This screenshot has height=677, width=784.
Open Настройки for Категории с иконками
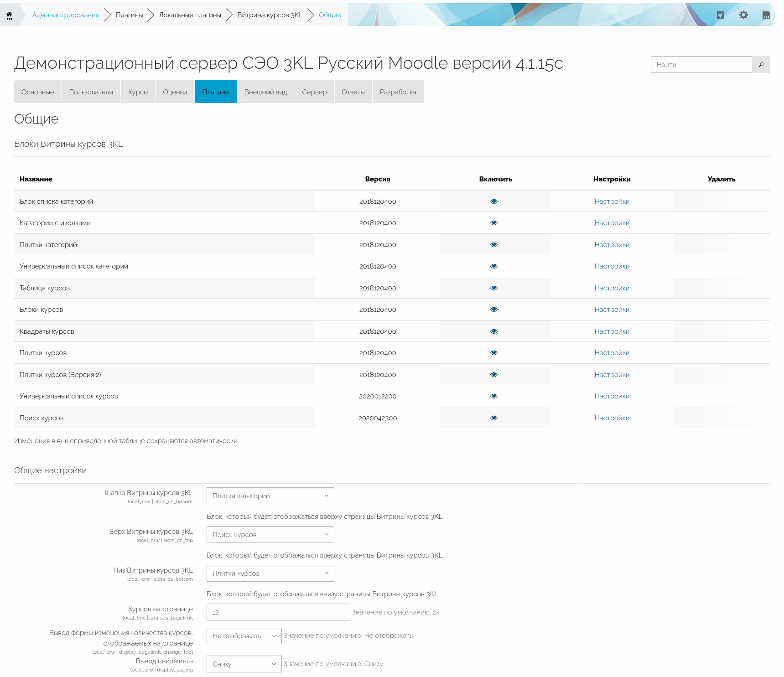(612, 223)
